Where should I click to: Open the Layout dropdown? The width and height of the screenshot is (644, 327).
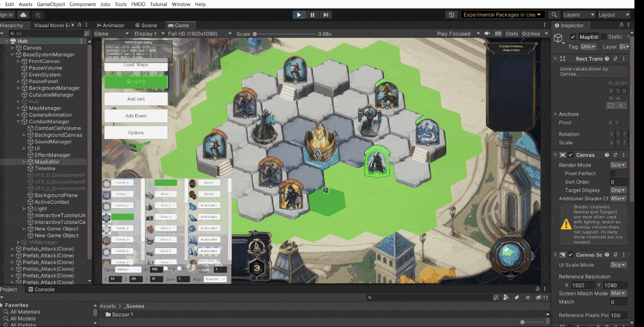(x=613, y=15)
